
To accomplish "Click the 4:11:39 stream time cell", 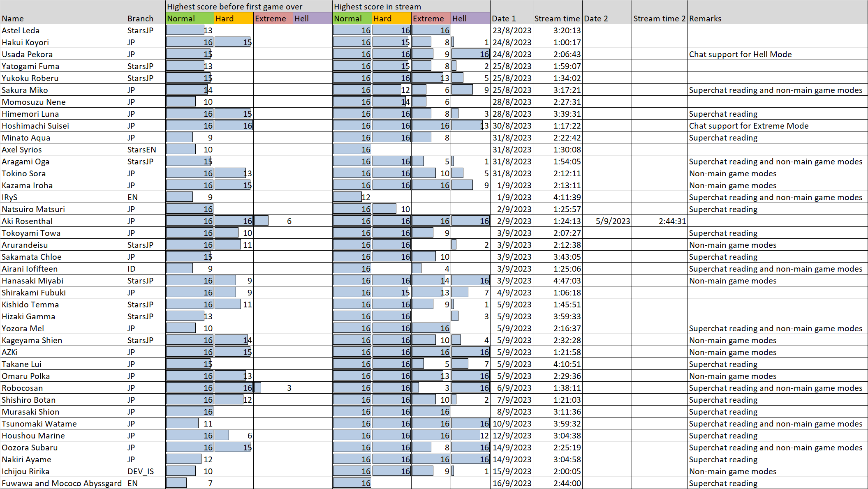I will tap(558, 197).
